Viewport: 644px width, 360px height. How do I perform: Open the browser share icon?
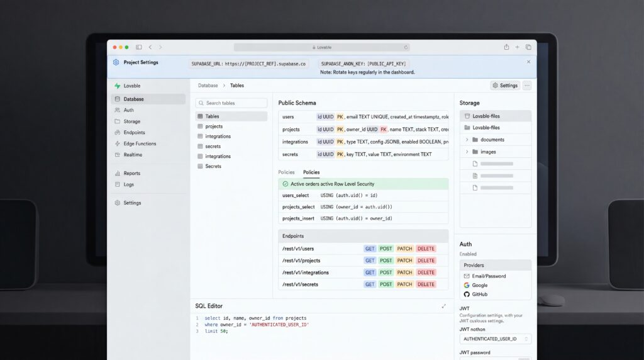506,47
